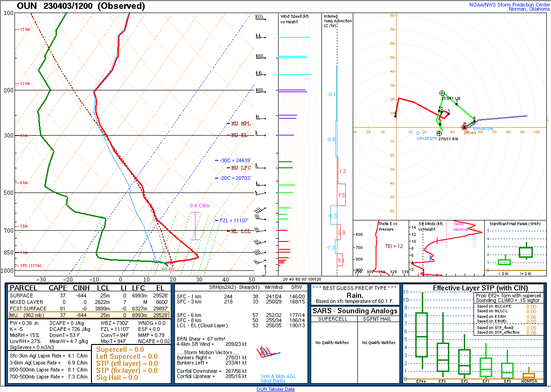The height and width of the screenshot is (392, 551).
Task: Click the '850-500mb Lapse Rate' row
Action: click(49, 370)
